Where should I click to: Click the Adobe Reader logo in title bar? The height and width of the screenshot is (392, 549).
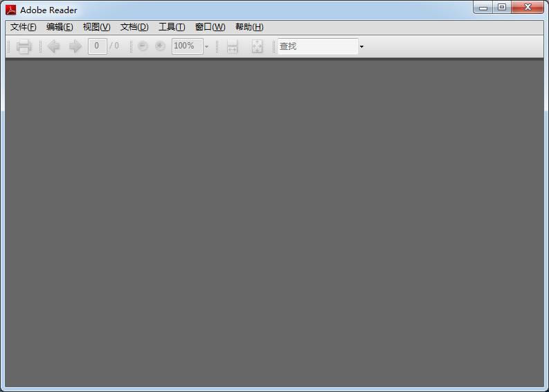[x=11, y=10]
